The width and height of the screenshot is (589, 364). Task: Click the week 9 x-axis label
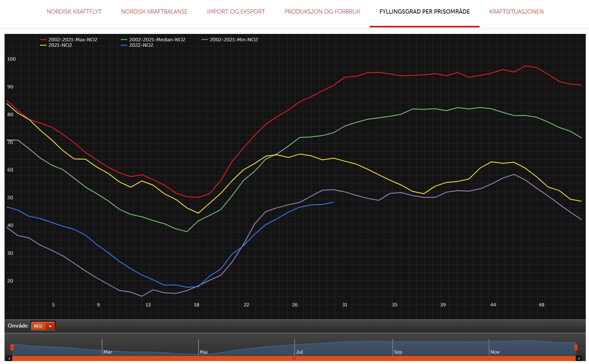(x=98, y=305)
